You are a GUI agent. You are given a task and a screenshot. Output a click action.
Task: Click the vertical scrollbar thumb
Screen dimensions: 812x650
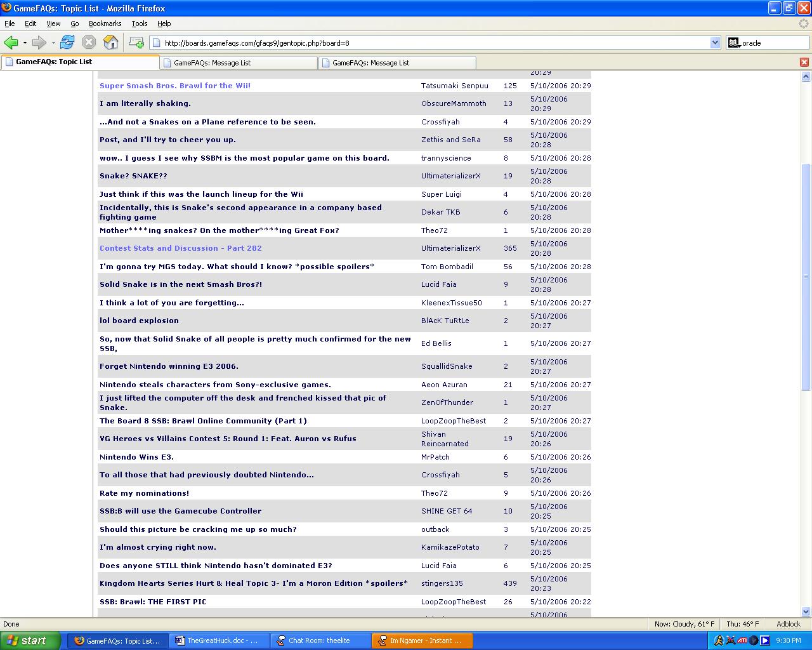coord(806,277)
